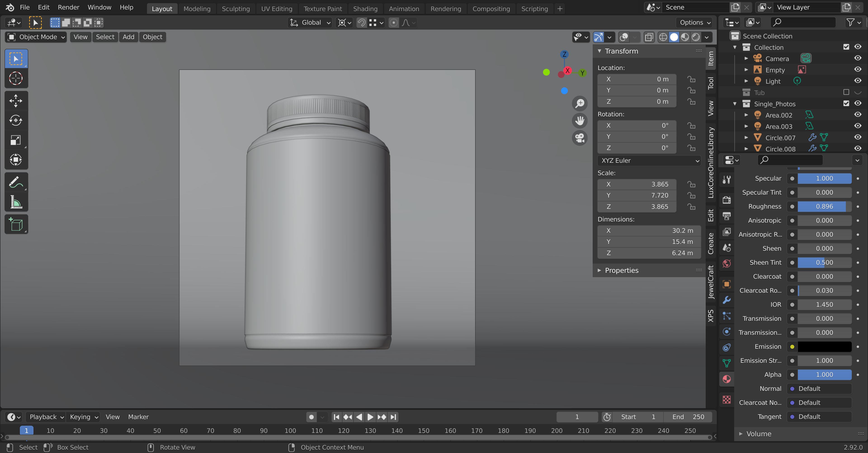Play the animation forward
This screenshot has height=453, width=868.
tap(370, 417)
